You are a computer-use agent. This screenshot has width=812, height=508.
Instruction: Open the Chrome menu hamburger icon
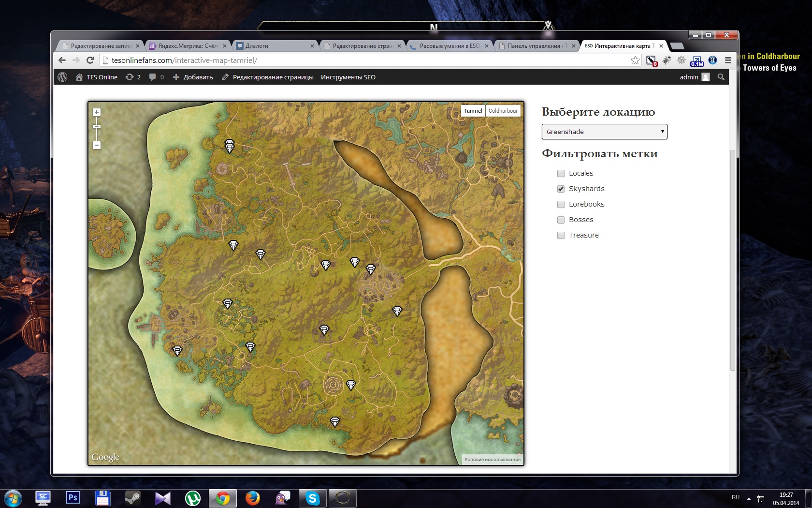(727, 60)
